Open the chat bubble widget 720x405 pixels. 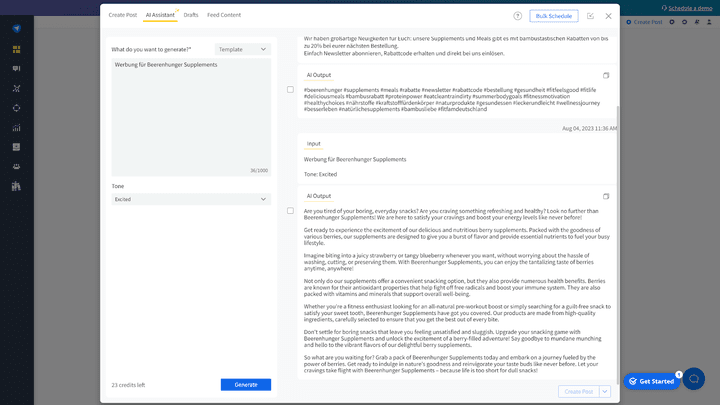click(x=694, y=379)
